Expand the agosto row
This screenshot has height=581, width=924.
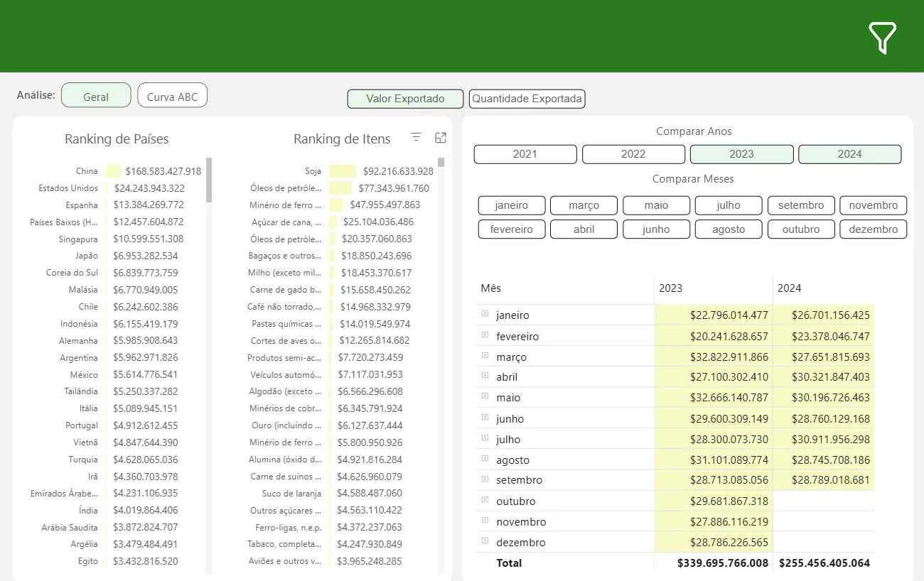(485, 458)
